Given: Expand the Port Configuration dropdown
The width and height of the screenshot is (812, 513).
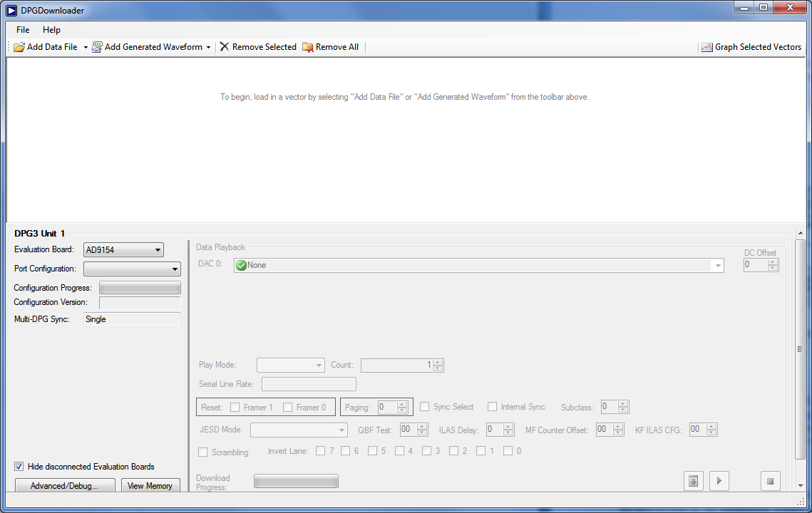Looking at the screenshot, I should [132, 269].
